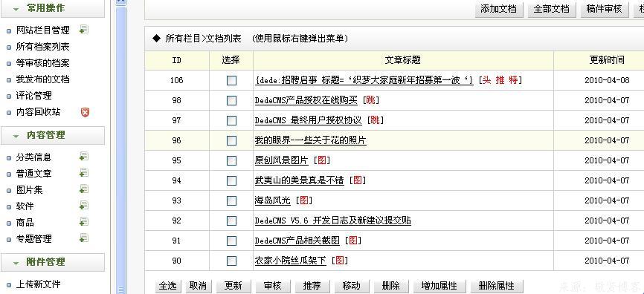Screen dimensions: 644x294
Task: Open 我发布的文档 in sidebar
Action: pos(42,79)
